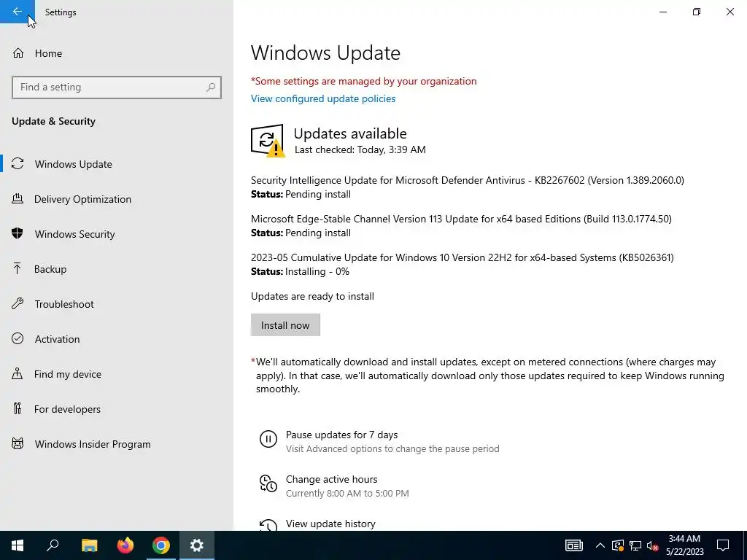Open File Explorer from taskbar
The width and height of the screenshot is (747, 560).
89,545
